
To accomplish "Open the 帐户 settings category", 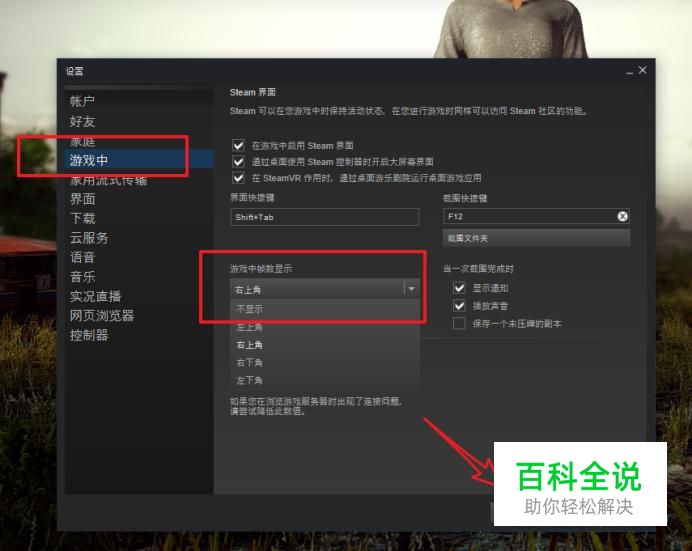I will pyautogui.click(x=82, y=101).
